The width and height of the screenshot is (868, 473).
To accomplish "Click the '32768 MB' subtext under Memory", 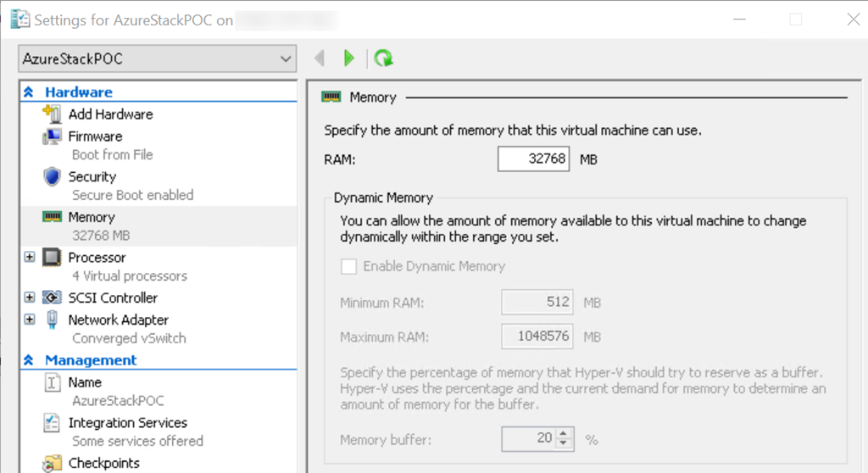I will [x=101, y=236].
